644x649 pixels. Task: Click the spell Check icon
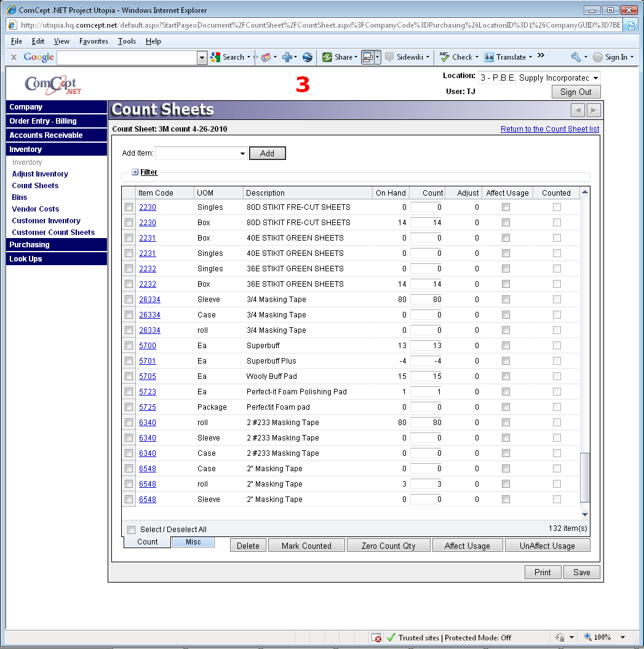pyautogui.click(x=444, y=57)
